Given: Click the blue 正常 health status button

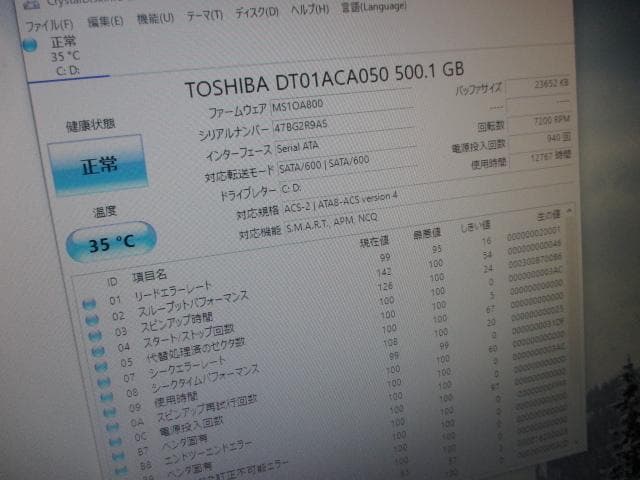Looking at the screenshot, I should pyautogui.click(x=98, y=165).
